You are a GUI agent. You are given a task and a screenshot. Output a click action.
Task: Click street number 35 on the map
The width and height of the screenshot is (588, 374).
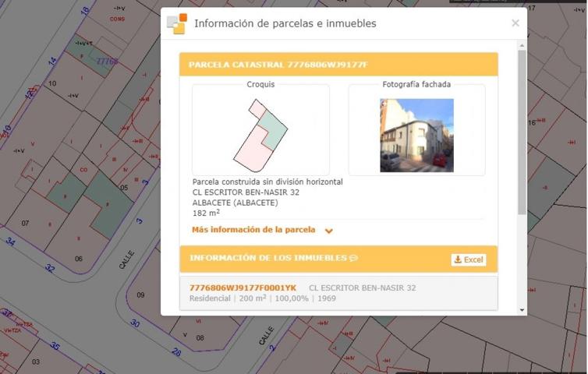(x=55, y=346)
